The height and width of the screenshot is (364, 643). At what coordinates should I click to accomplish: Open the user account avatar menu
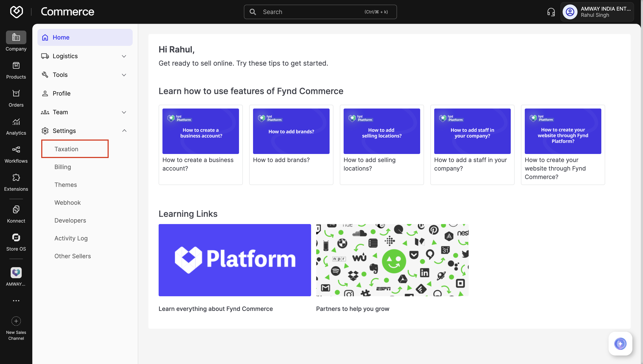(x=570, y=12)
